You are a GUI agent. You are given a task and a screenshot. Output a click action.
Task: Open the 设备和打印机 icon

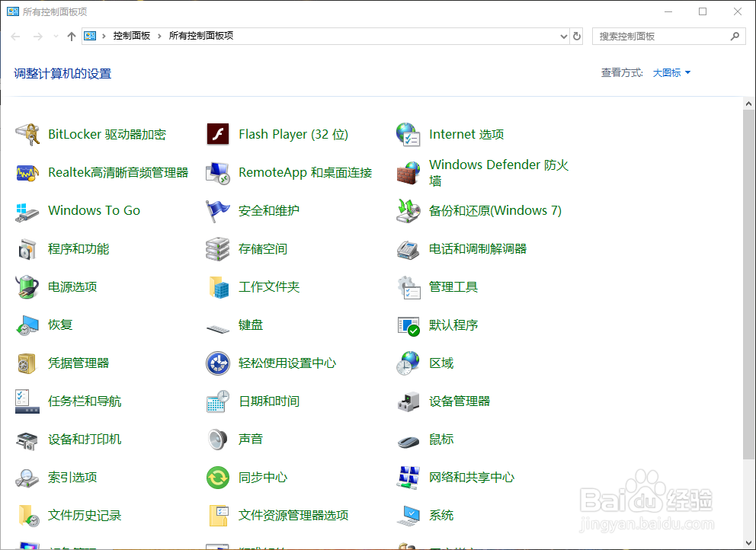click(x=27, y=440)
